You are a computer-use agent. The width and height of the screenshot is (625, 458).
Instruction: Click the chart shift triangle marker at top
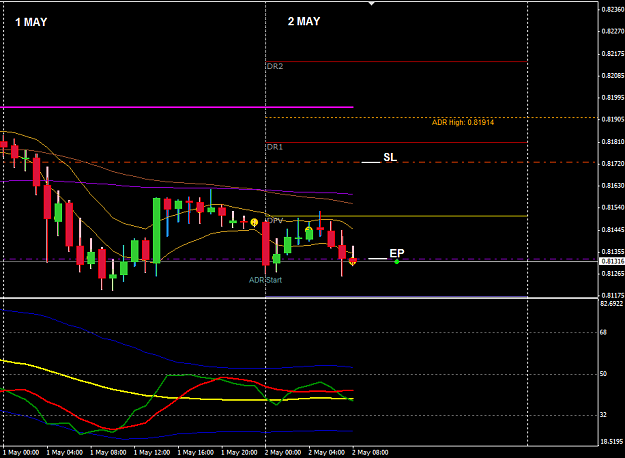(371, 4)
